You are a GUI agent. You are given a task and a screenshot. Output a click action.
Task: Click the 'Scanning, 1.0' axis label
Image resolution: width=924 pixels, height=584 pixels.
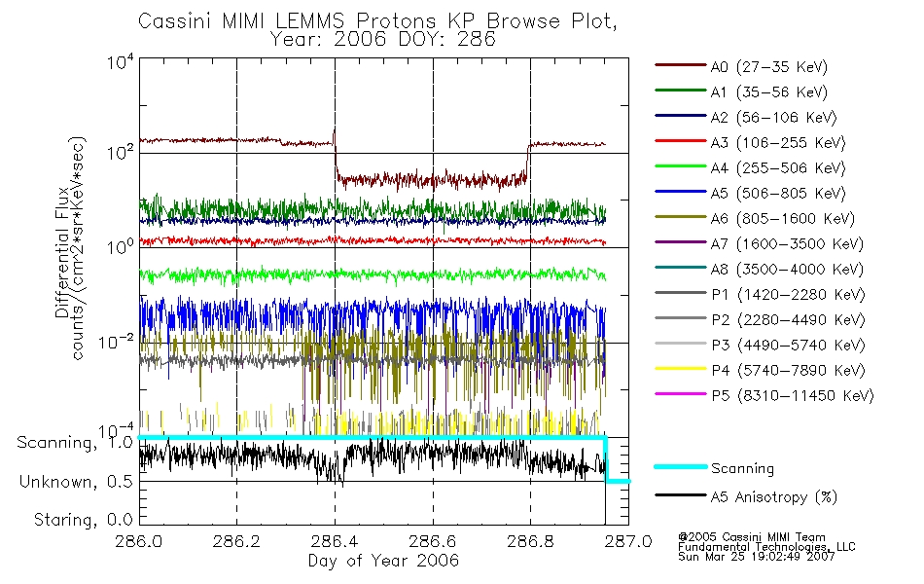[75, 443]
